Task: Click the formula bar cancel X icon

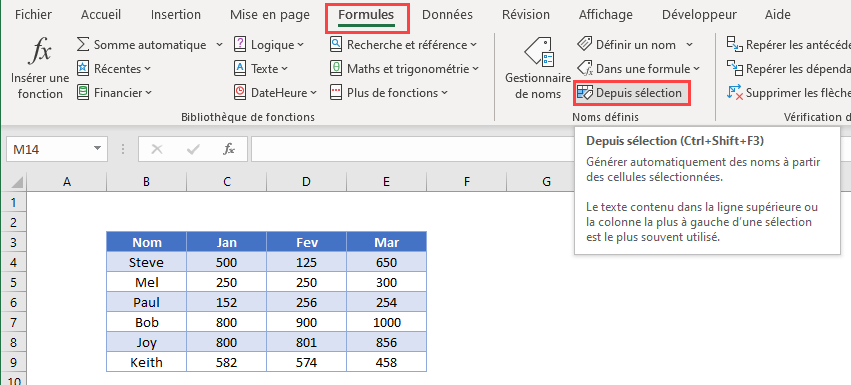Action: [x=157, y=149]
